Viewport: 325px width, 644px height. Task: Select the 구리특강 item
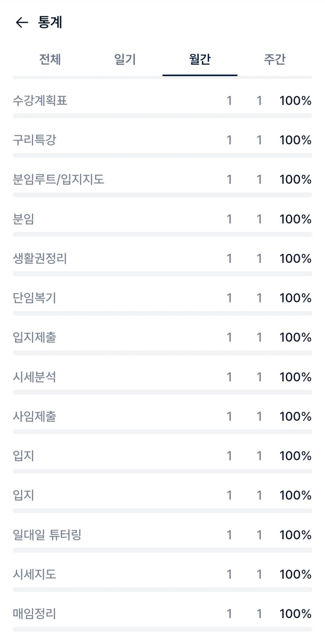[x=35, y=140]
